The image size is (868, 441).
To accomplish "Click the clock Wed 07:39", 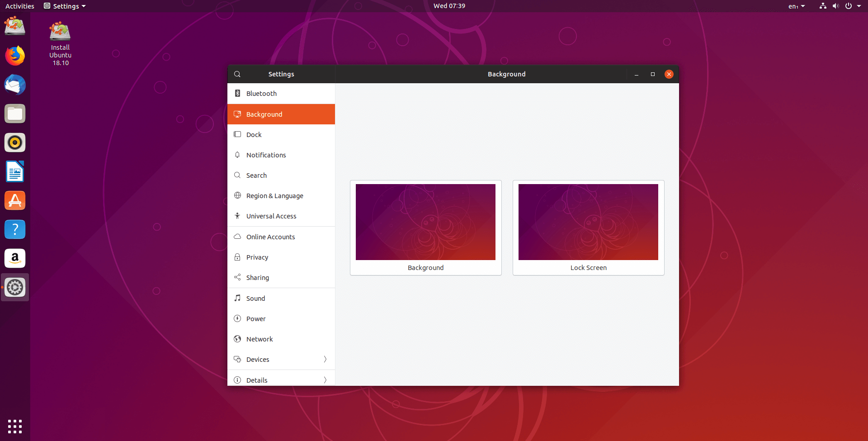I will 449,6.
